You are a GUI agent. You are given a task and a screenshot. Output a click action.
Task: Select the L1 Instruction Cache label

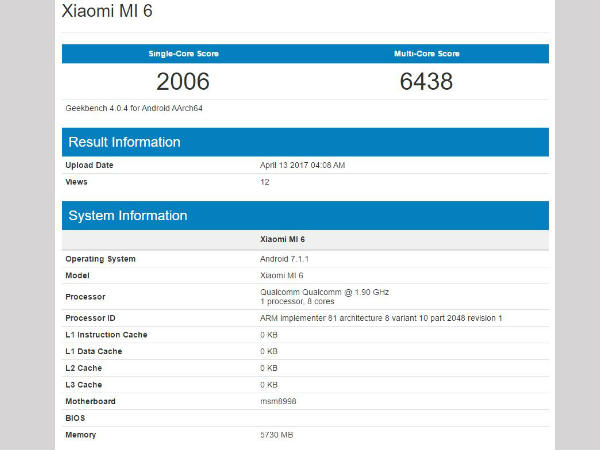(106, 335)
